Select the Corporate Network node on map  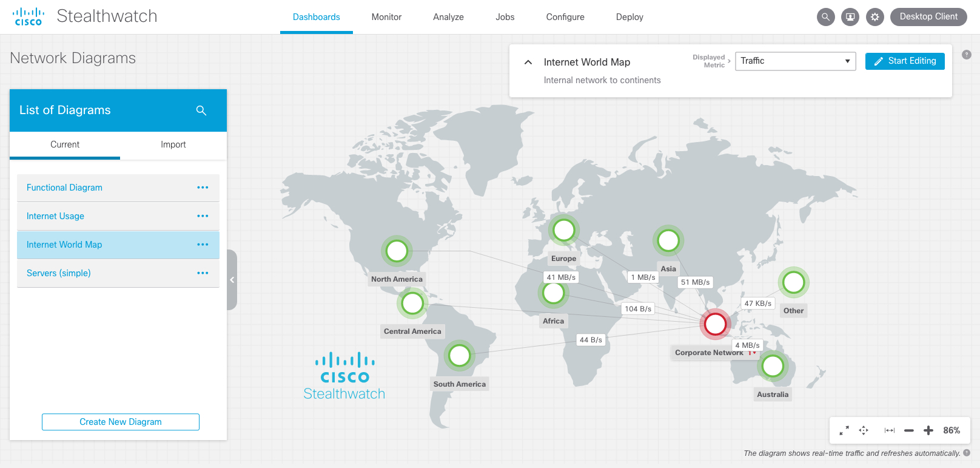point(715,324)
